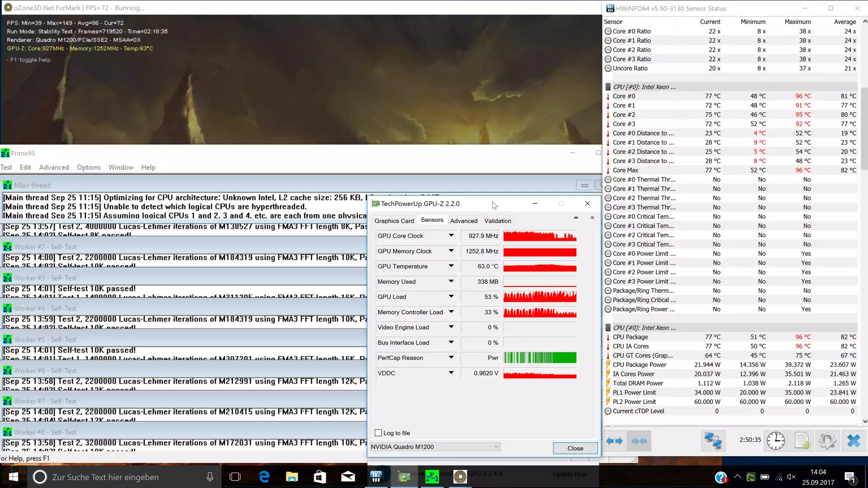Viewport: 868px width, 488px height.
Task: Open GPU Core Clock sensor dropdown
Action: point(451,235)
